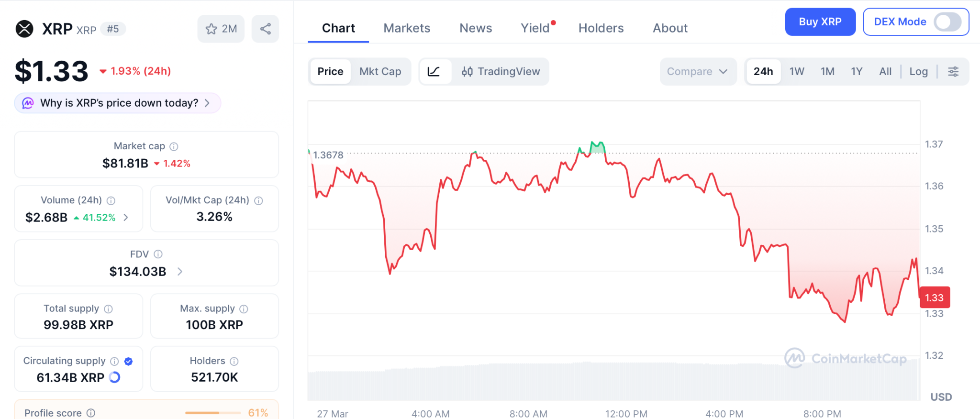
Task: Open the Holders tab
Action: click(601, 28)
